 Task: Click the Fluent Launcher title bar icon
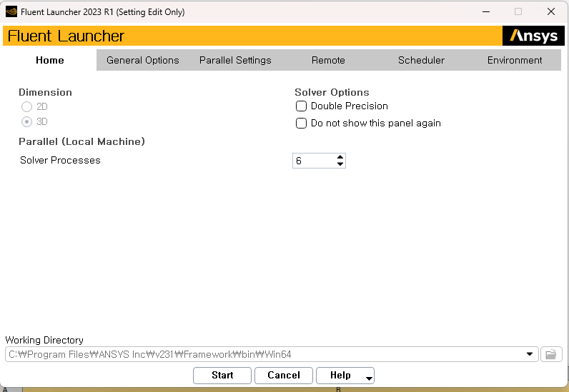point(11,11)
